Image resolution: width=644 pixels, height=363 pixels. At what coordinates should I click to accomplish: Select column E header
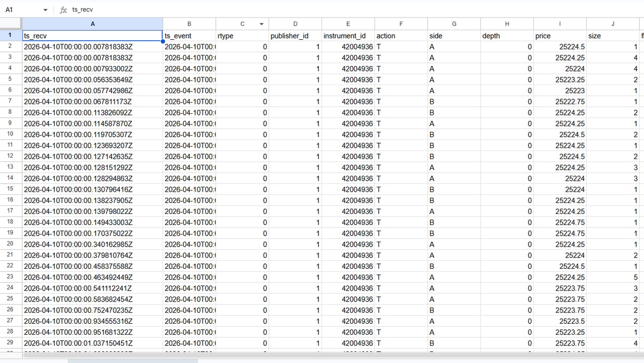[x=348, y=24]
